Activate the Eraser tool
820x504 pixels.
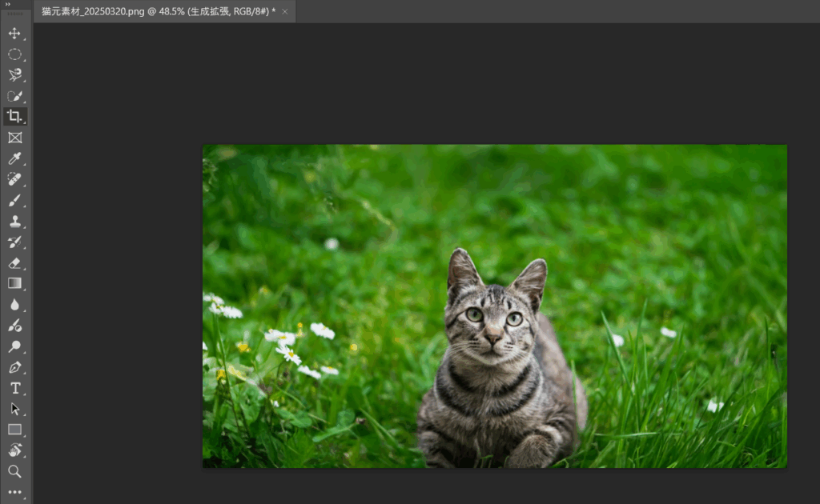14,262
